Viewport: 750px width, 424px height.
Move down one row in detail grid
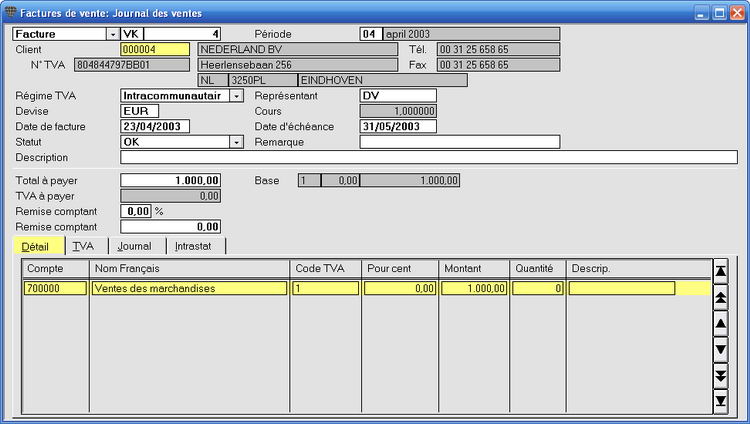pyautogui.click(x=720, y=349)
